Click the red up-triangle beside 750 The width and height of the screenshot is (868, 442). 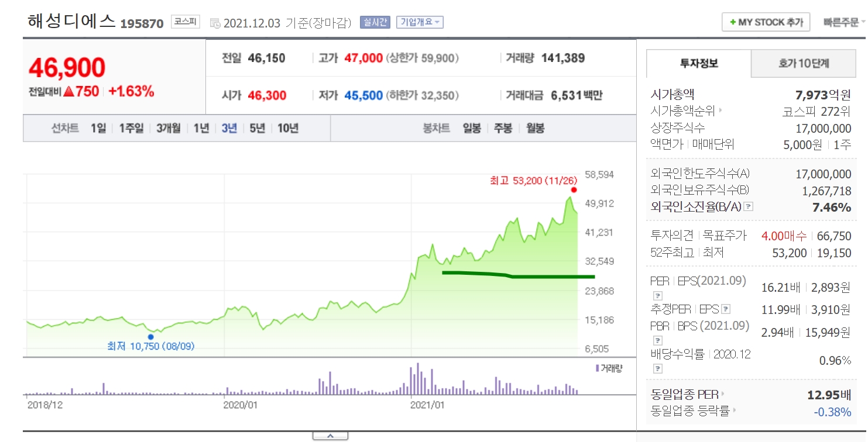click(x=68, y=91)
